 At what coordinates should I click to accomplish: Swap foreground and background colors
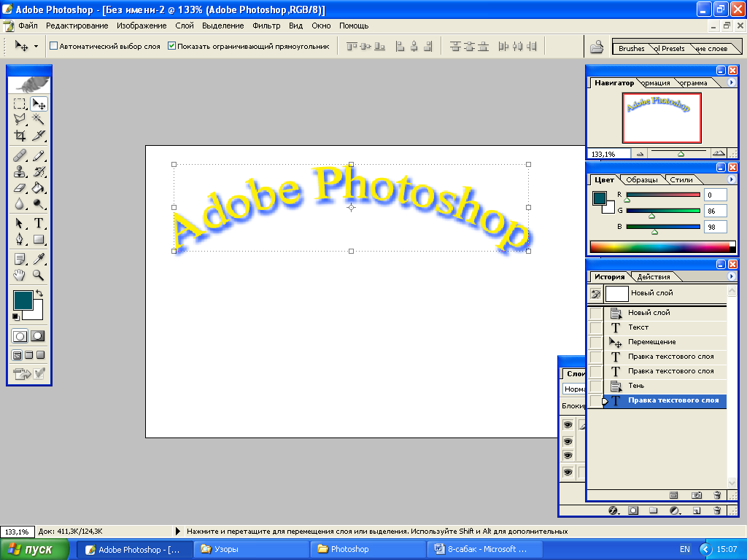(39, 293)
